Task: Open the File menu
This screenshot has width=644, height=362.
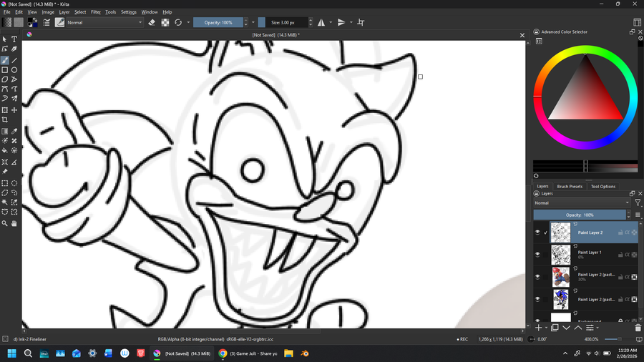Action: point(7,12)
